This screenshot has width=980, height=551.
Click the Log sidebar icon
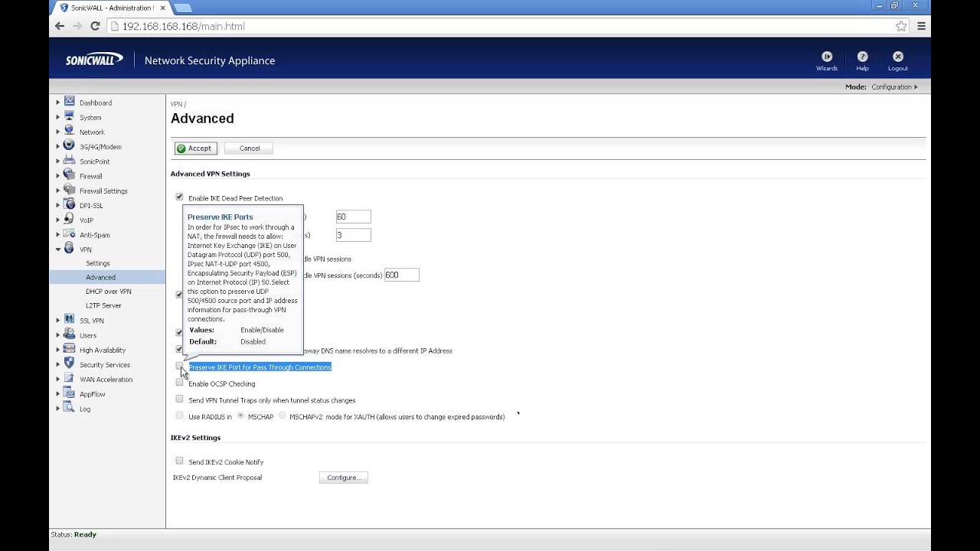[x=70, y=408]
